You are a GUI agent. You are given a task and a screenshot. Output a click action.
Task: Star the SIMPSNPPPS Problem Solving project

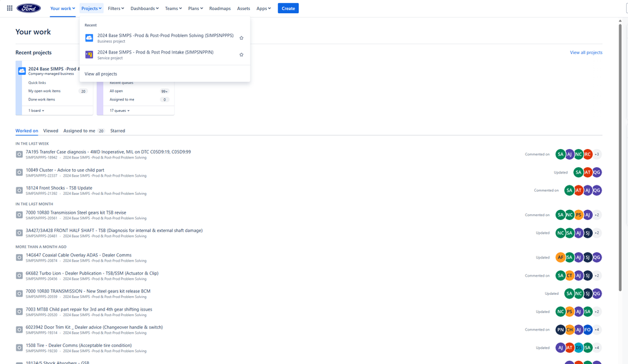[x=241, y=38]
